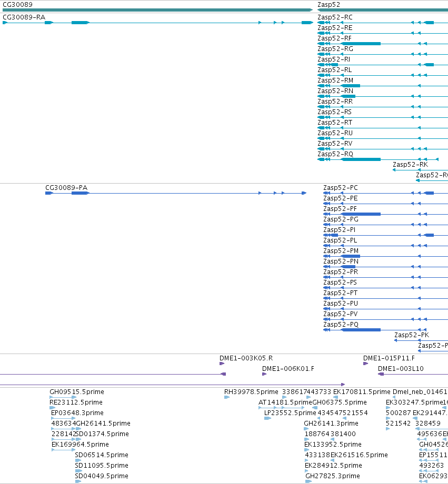The width and height of the screenshot is (448, 484).
Task: Open the Zasp52-PM protein label
Action: 341,250
